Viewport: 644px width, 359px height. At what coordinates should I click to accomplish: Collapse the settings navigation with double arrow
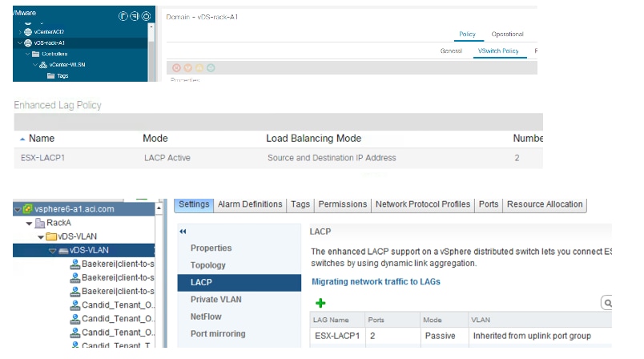[183, 232]
